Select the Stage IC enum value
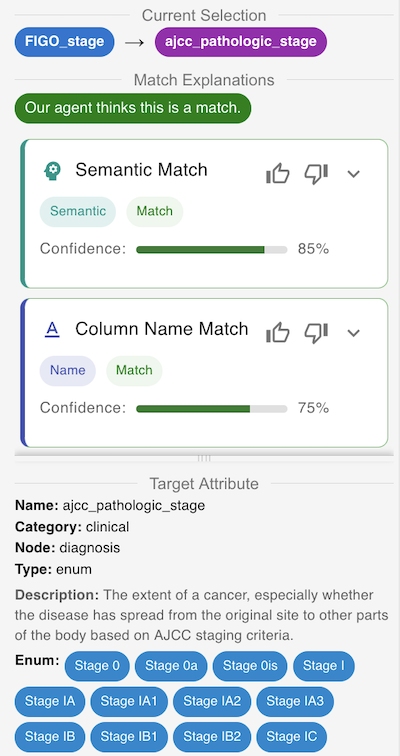 pyautogui.click(x=292, y=737)
